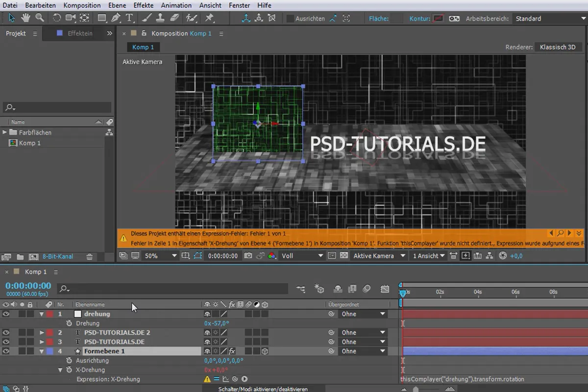Select the Puppet Pin tool
This screenshot has width=588, height=392.
click(x=209, y=18)
